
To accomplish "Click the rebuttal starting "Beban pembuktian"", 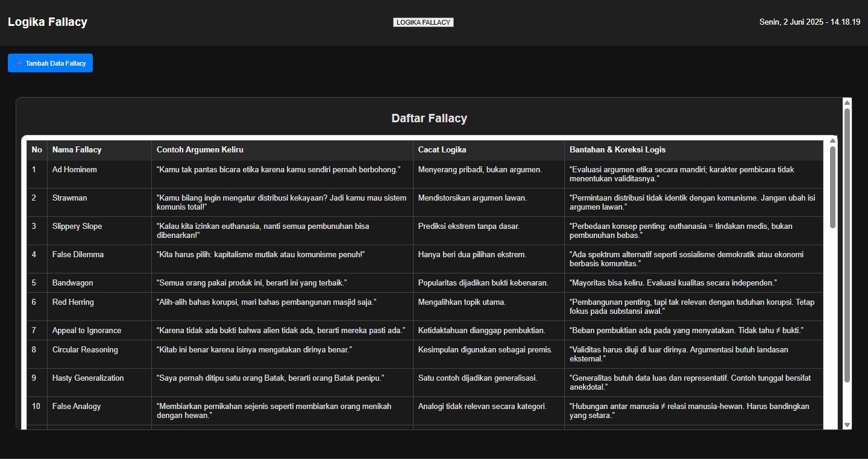I will (694, 331).
